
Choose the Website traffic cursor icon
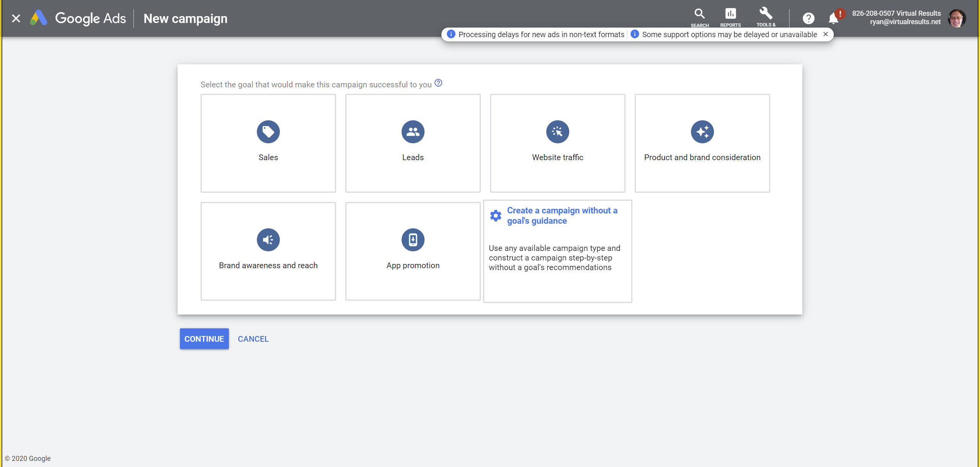coord(557,132)
